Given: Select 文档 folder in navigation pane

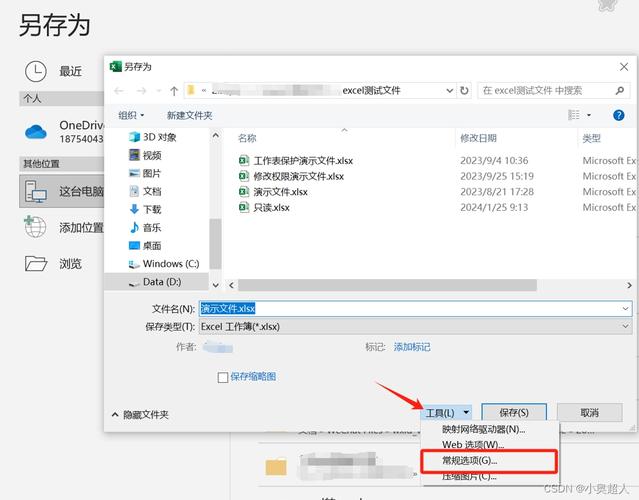Looking at the screenshot, I should click(x=145, y=191).
